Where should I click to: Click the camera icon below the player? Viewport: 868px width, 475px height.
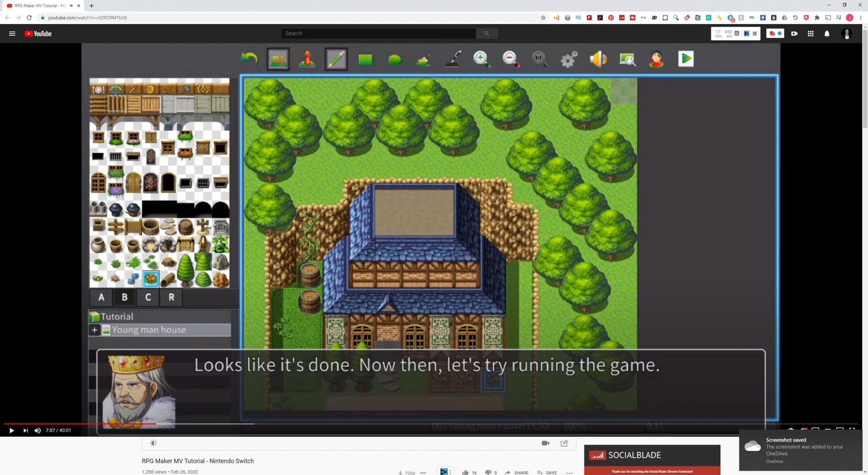[x=545, y=443]
